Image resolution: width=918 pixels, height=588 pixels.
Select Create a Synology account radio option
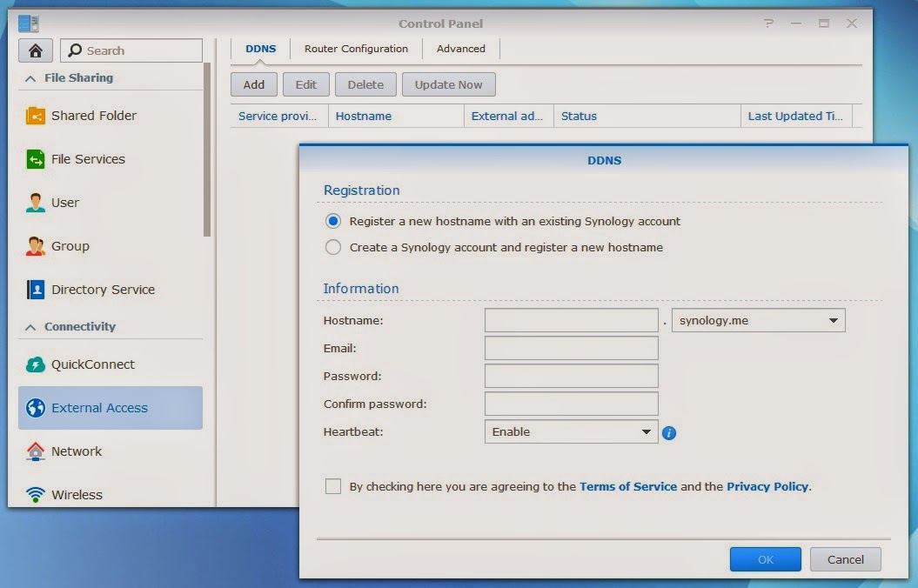tap(333, 248)
